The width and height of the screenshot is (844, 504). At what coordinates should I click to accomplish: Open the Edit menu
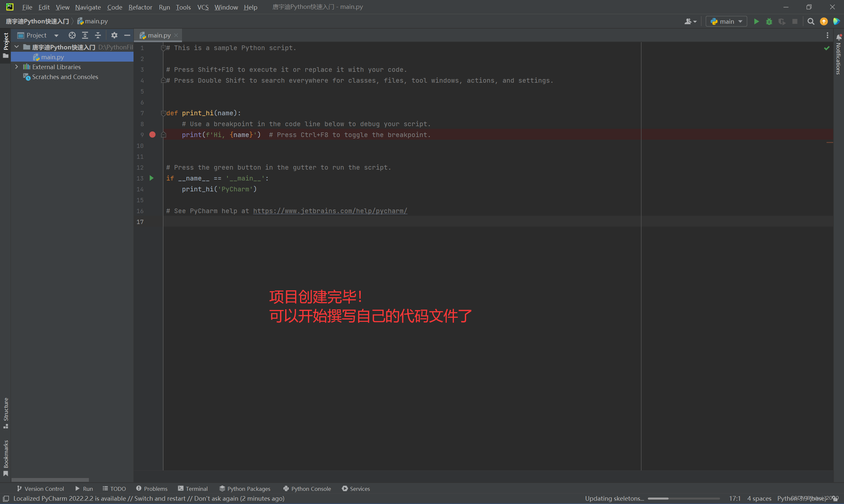pos(44,7)
